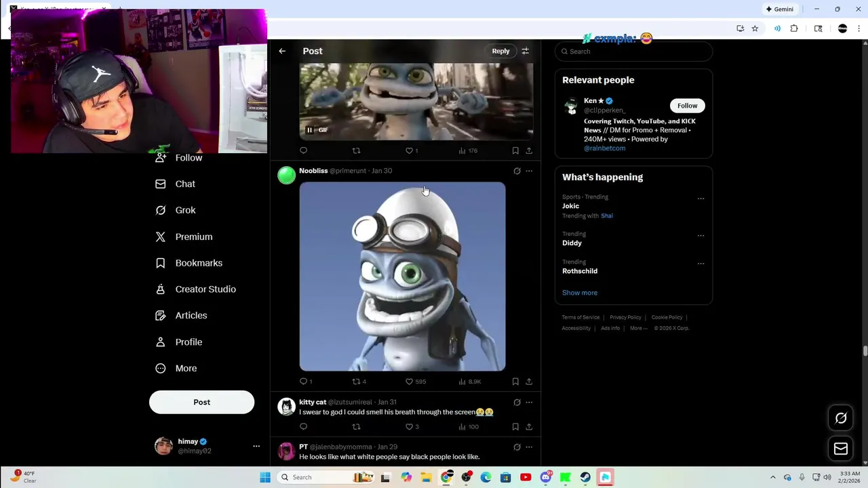Go back with the Post header arrow

tap(282, 51)
